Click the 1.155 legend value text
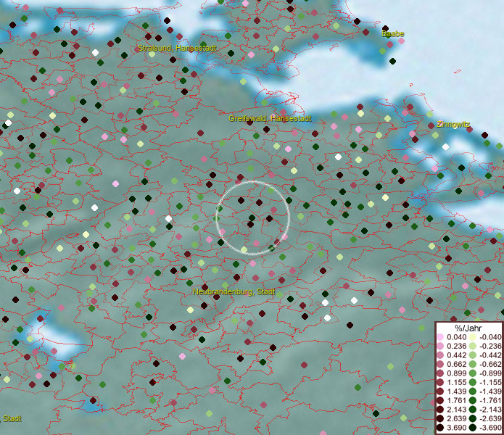The height and width of the screenshot is (435, 504). pos(456,382)
